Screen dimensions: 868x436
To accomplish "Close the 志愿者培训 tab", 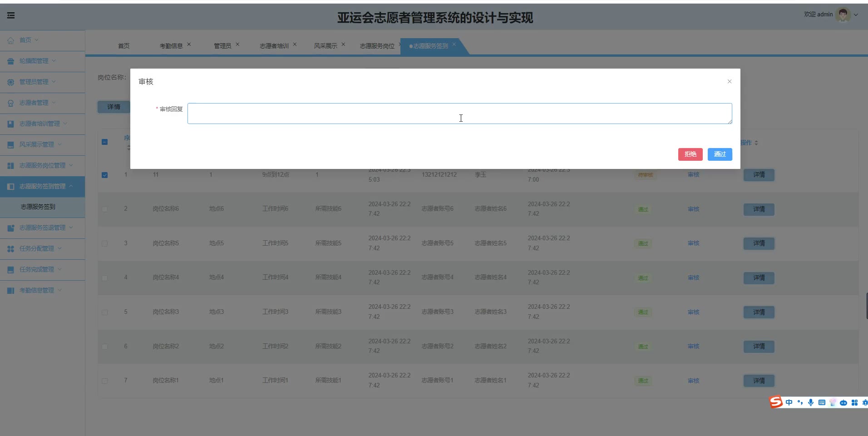I will [x=295, y=45].
